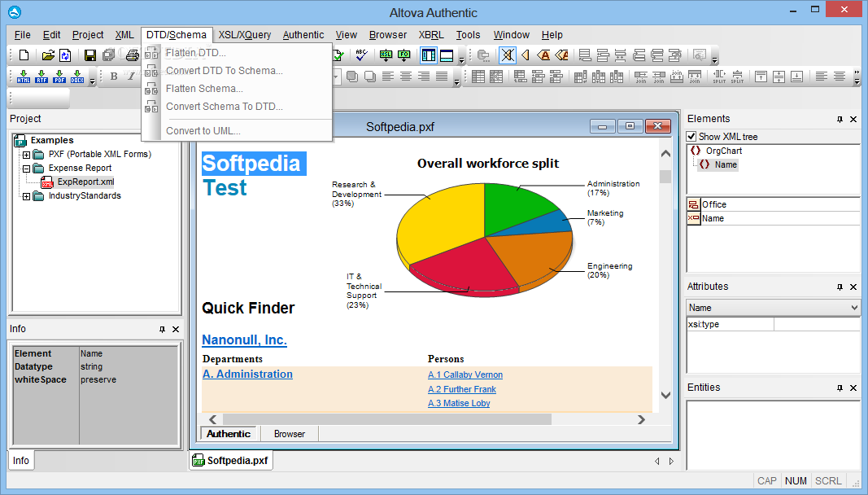Toggle Hide markup button in toolbar
Screen dimensions: 868x495
pos(507,55)
